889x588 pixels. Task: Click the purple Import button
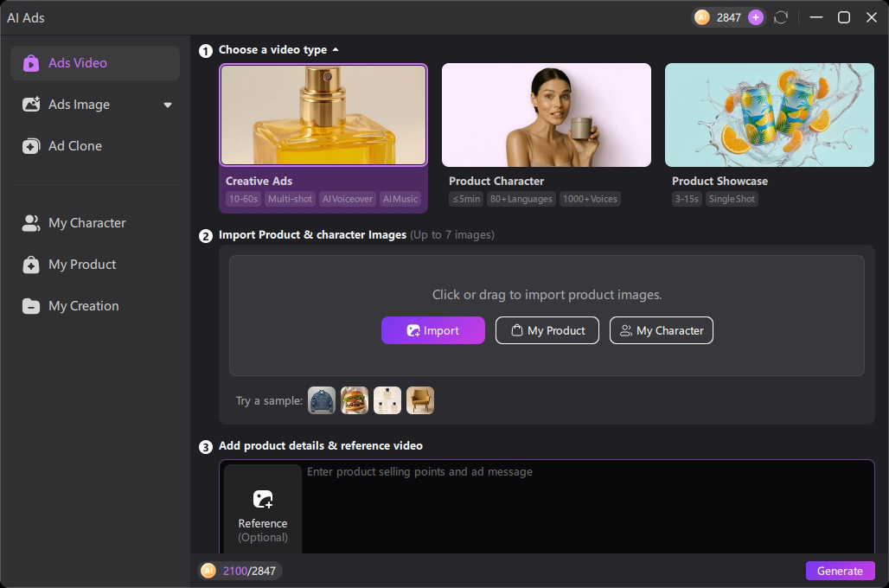coord(433,330)
